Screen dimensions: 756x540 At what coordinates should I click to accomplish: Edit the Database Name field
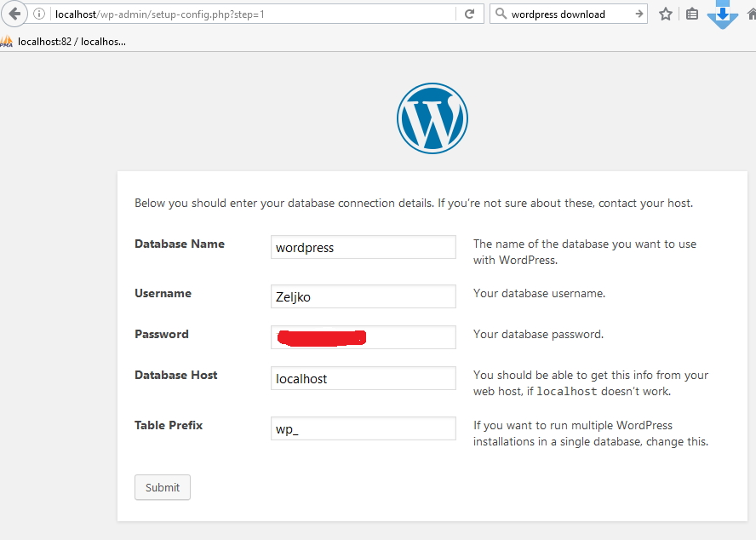pyautogui.click(x=363, y=247)
